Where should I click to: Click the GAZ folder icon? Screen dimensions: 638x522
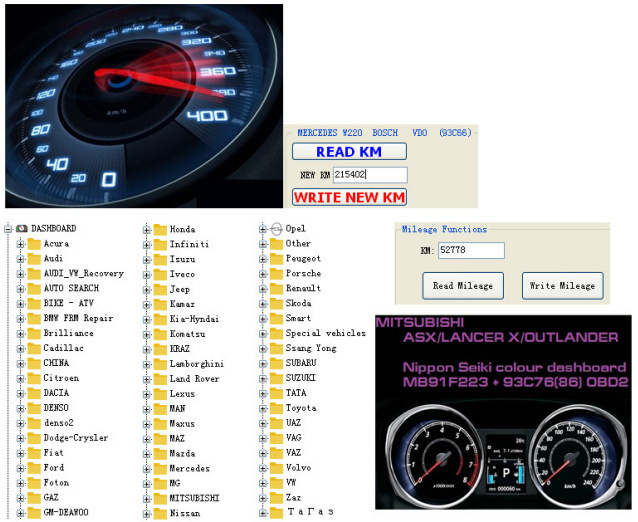click(34, 498)
